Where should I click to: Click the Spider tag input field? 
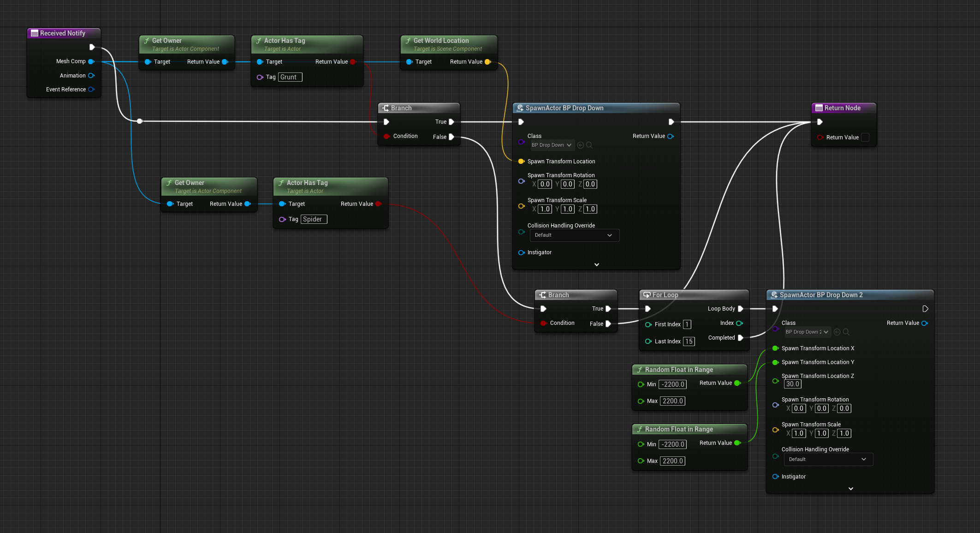[x=314, y=219]
